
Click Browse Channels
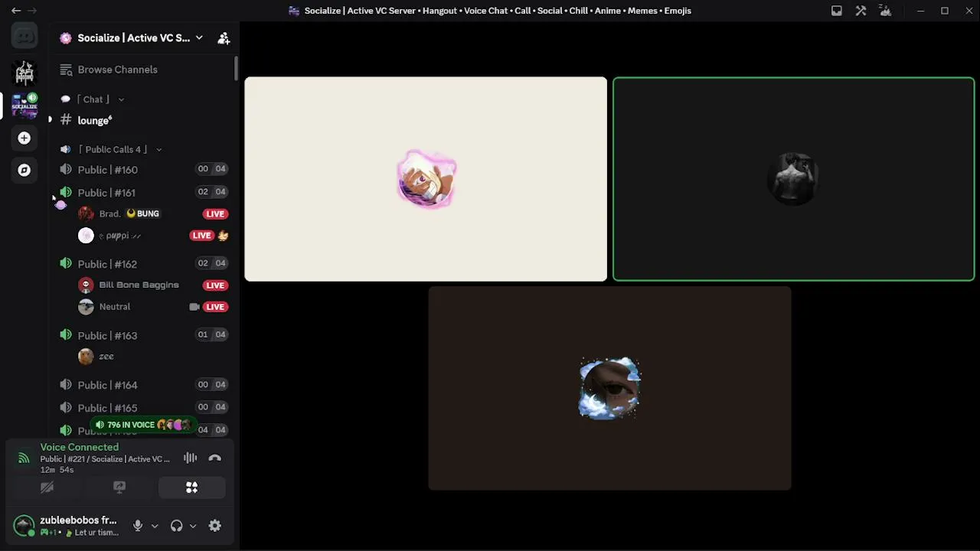(x=117, y=70)
